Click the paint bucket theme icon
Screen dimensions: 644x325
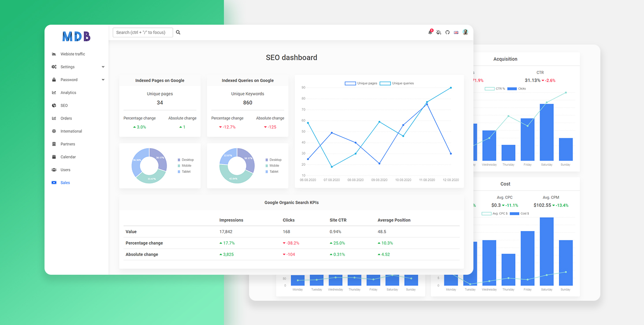439,32
